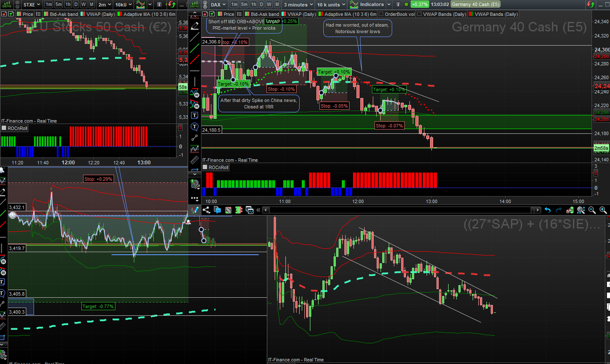The width and height of the screenshot is (610, 364).
Task: Select the green trend line drawing tool
Action: 195,48
